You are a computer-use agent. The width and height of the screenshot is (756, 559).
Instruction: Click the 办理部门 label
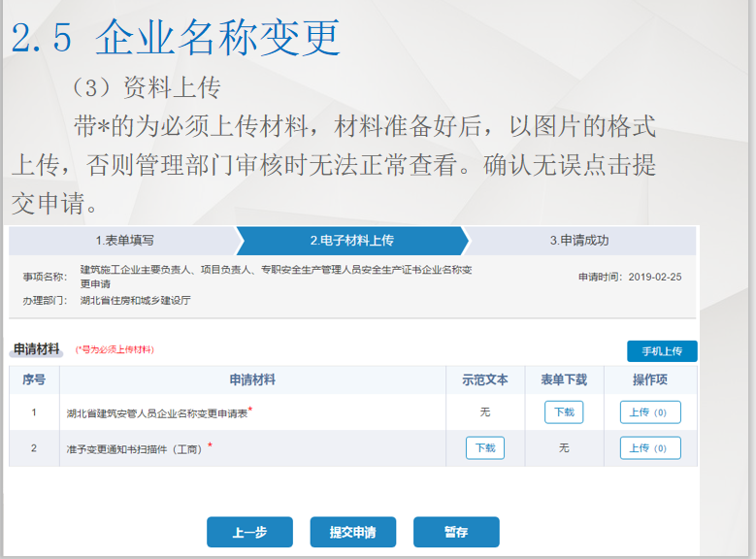45,301
